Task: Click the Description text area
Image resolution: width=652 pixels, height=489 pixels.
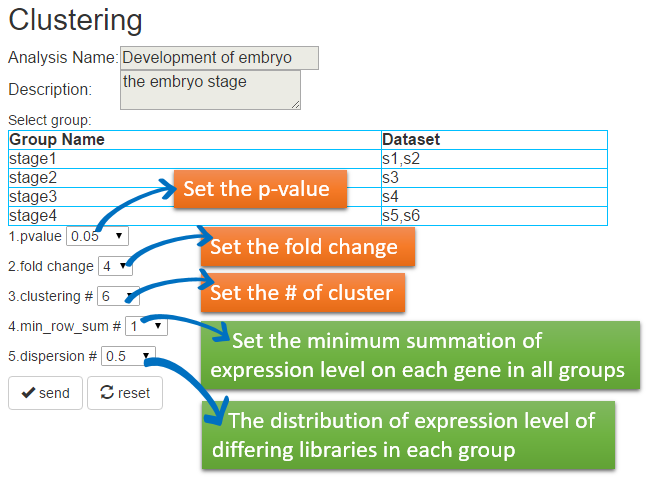Action: coord(210,90)
